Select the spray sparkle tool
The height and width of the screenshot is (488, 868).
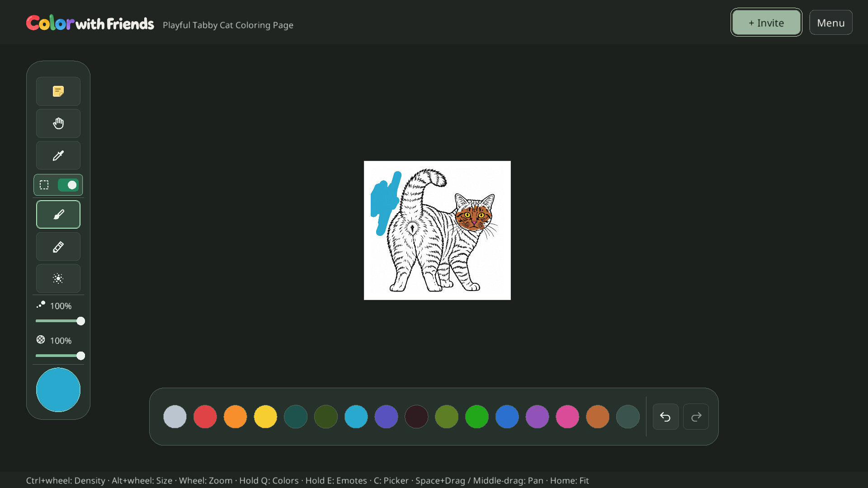click(58, 278)
